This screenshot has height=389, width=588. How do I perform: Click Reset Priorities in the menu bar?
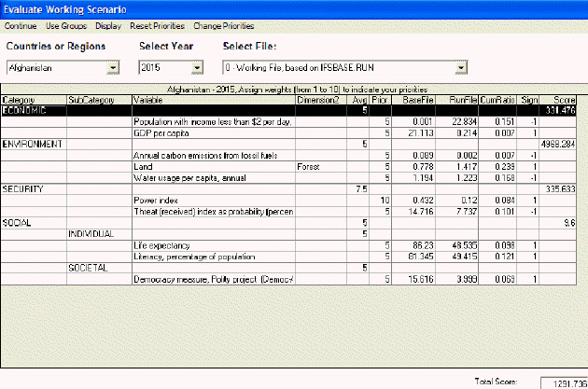click(157, 25)
